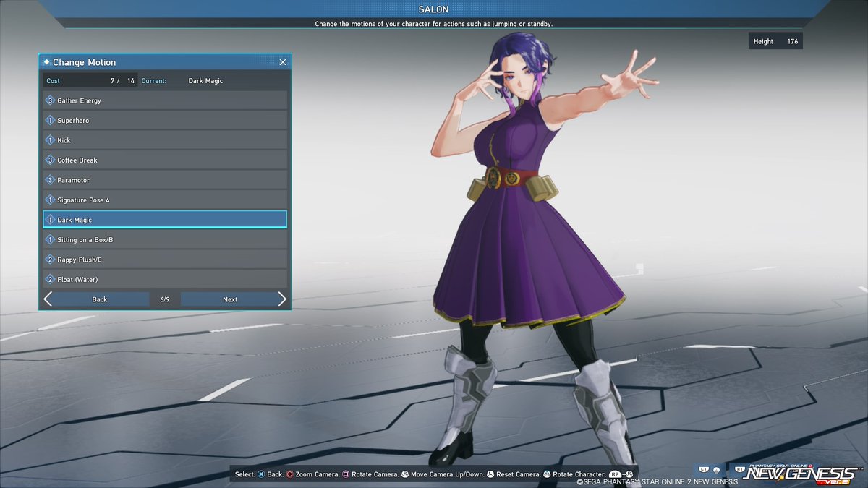Click the Circle button Back icon
Screen dimensions: 868x488
pos(290,474)
